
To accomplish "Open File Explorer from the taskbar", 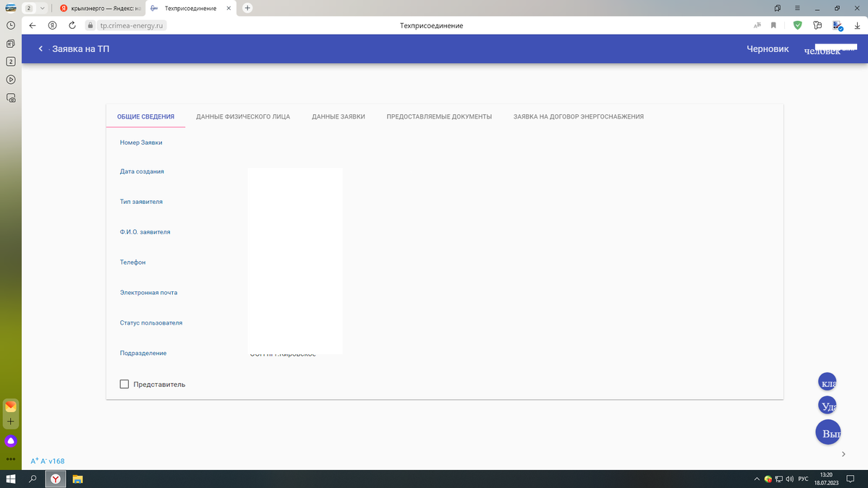I will pyautogui.click(x=77, y=479).
